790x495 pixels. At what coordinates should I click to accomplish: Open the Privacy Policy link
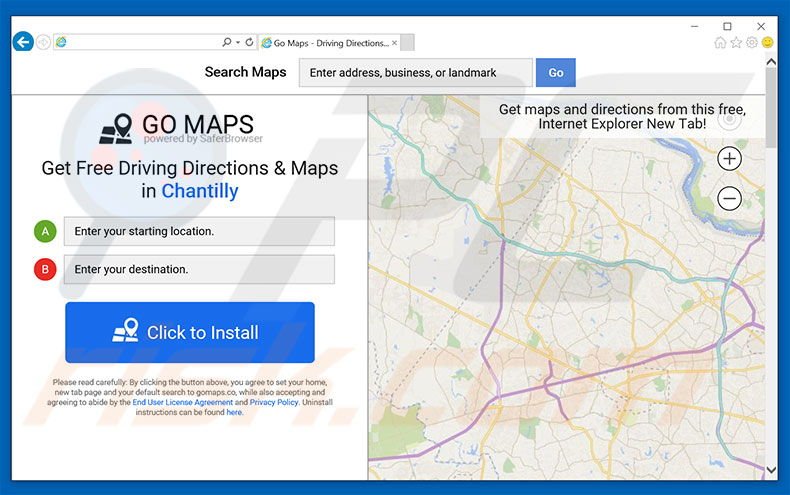(x=274, y=402)
